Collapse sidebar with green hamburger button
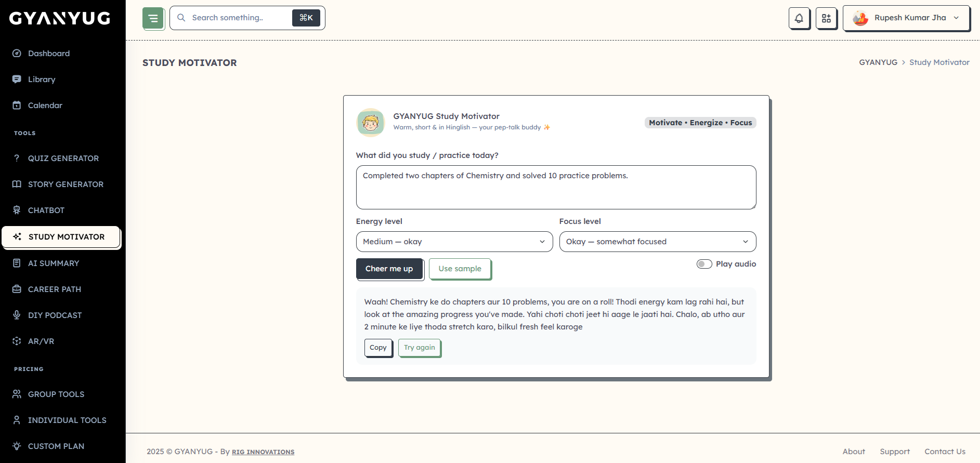980x463 pixels. (x=153, y=18)
